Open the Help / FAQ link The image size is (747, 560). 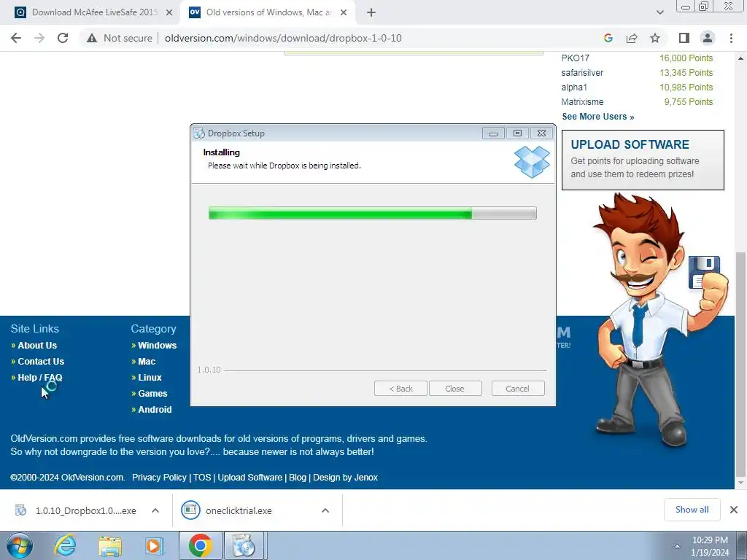[40, 377]
